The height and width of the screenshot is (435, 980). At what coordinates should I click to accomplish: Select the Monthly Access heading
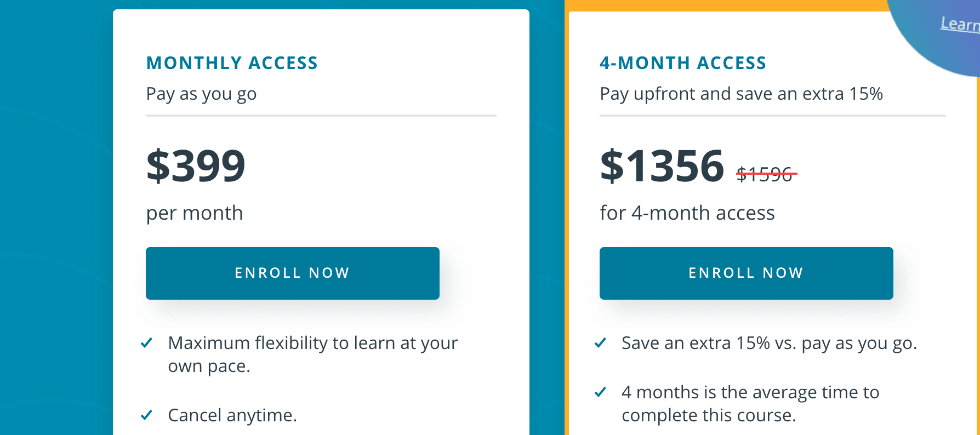pyautogui.click(x=232, y=63)
